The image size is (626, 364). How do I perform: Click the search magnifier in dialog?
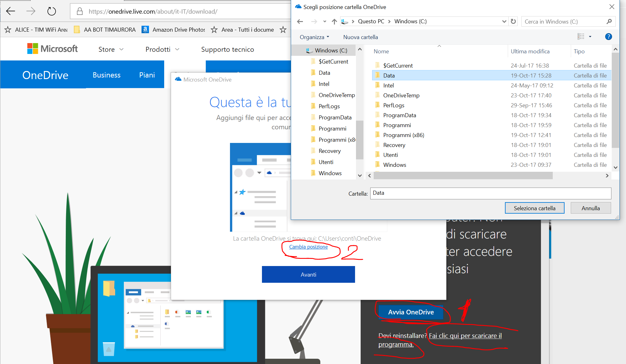609,21
